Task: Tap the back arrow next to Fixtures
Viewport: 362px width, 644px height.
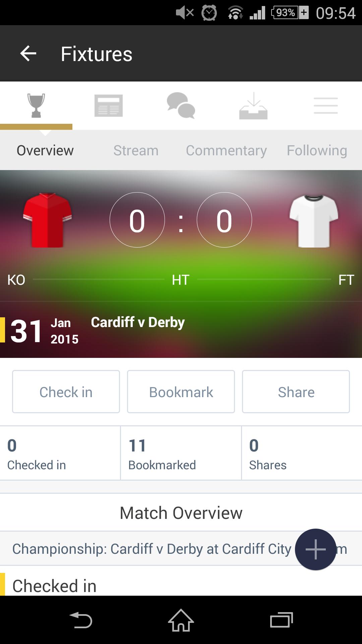Action: pyautogui.click(x=27, y=53)
